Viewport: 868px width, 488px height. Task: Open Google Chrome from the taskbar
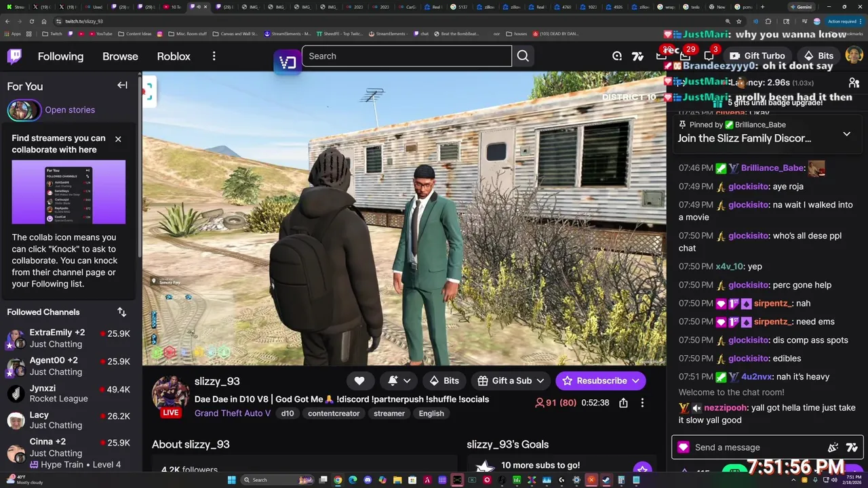[x=338, y=480]
